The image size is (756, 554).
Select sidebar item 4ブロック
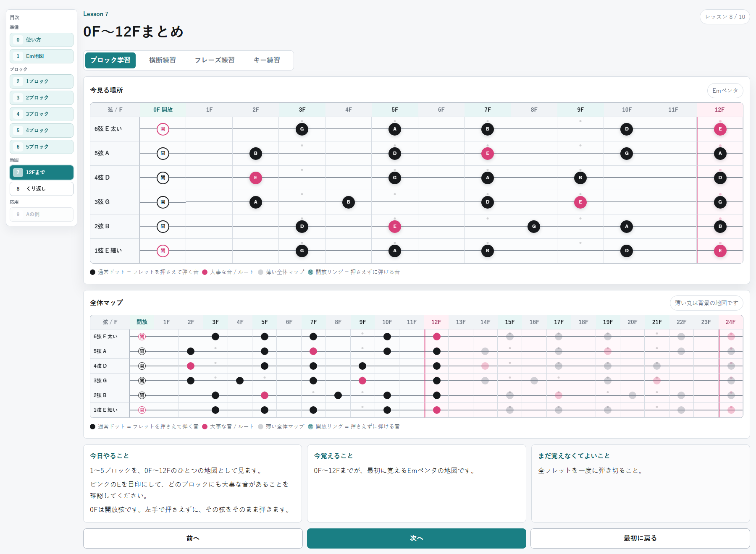coord(42,131)
